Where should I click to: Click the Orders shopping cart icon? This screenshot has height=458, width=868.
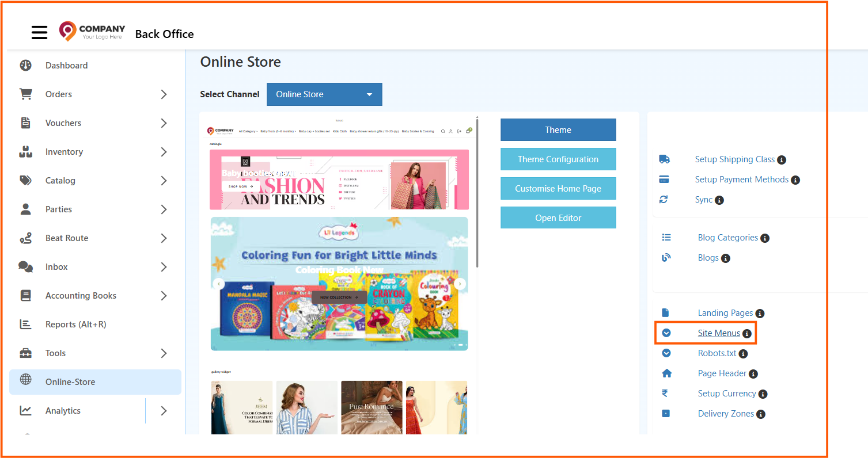point(25,94)
